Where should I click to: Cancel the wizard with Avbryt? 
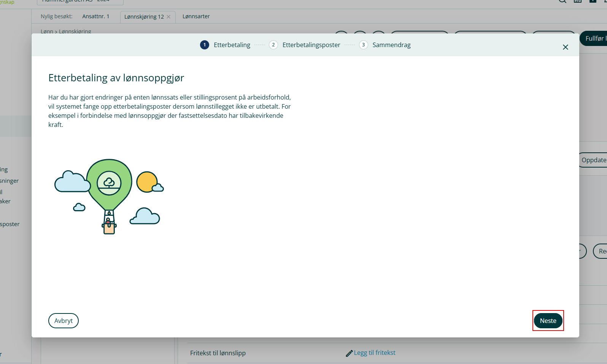click(64, 321)
